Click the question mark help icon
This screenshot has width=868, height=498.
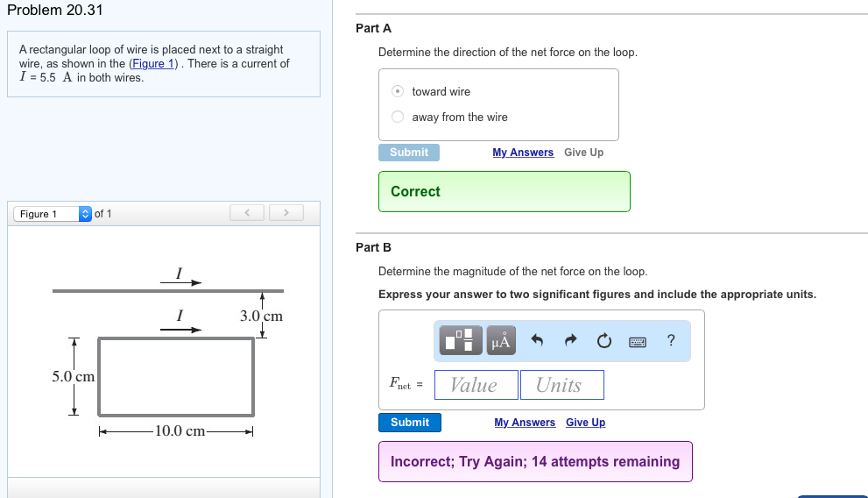point(671,340)
